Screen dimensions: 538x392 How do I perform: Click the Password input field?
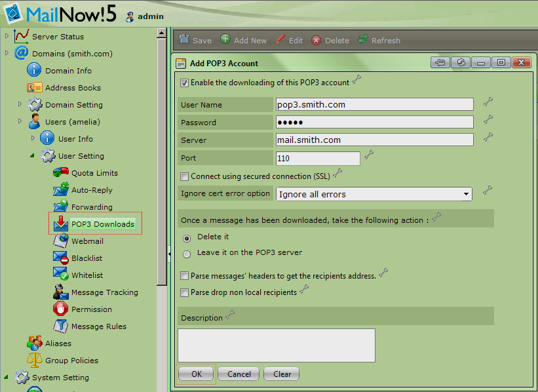[375, 122]
